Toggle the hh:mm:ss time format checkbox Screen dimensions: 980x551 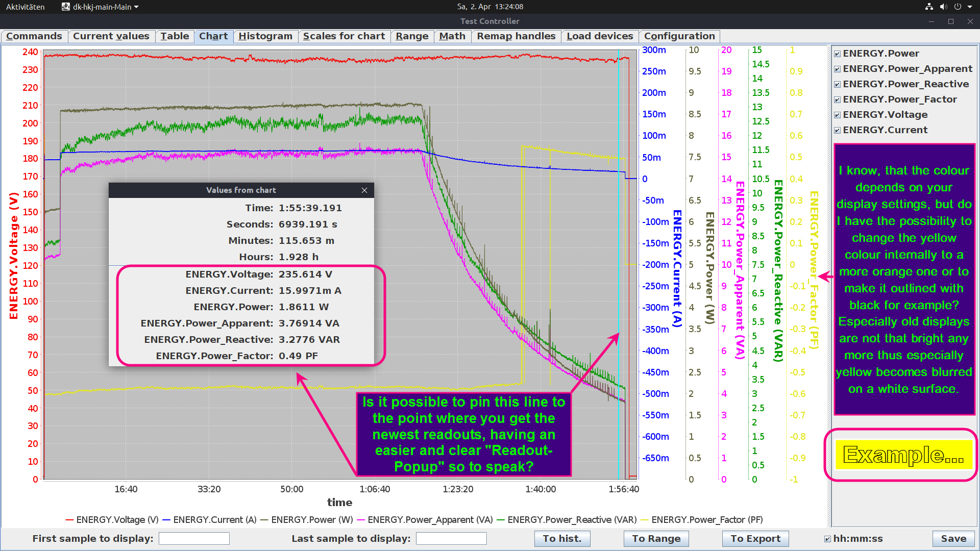827,539
